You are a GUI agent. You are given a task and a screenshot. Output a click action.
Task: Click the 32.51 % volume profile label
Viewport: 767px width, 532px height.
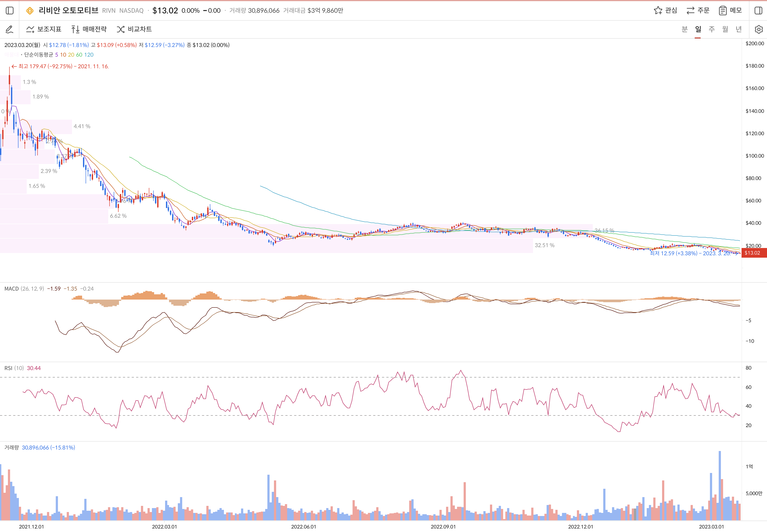[545, 245]
